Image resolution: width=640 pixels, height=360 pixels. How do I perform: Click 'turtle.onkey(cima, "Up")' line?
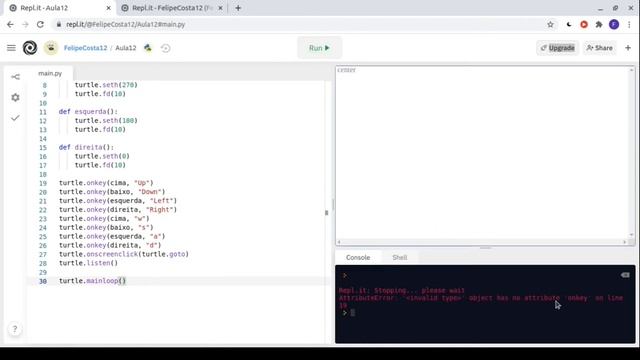click(x=106, y=183)
